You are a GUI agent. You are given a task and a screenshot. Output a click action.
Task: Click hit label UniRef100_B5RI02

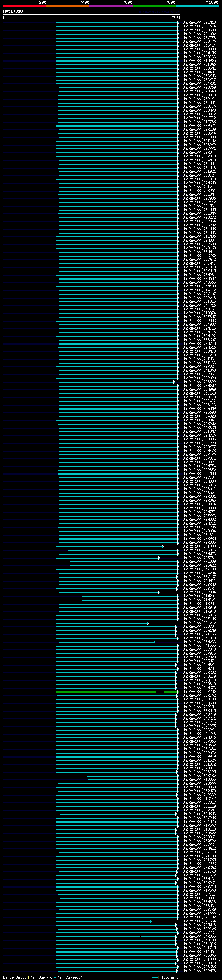199,695
